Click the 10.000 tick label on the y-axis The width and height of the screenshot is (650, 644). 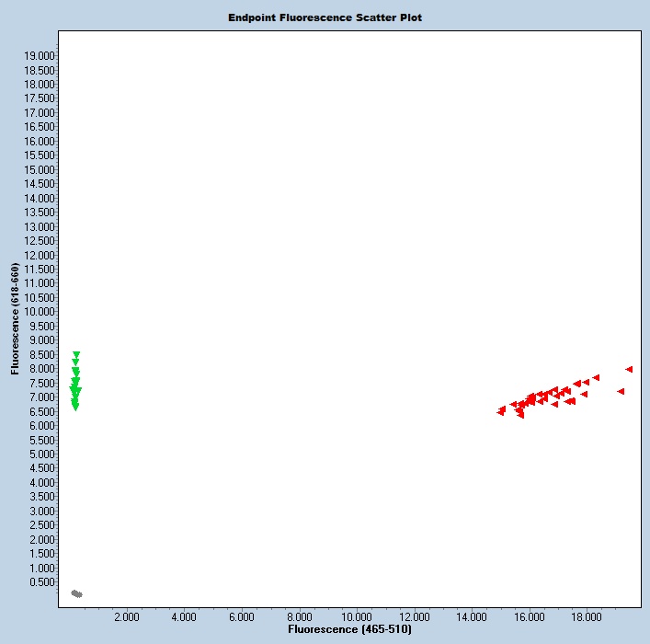(x=40, y=312)
